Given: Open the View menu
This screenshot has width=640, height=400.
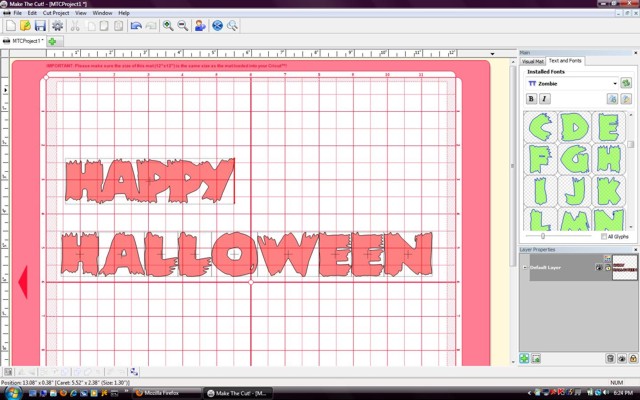Looking at the screenshot, I should tap(80, 13).
